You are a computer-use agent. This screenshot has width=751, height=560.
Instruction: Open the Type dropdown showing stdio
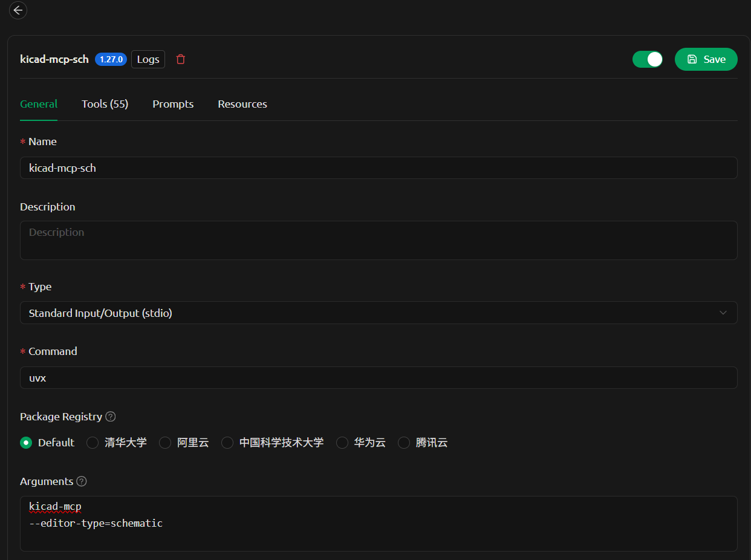point(379,313)
